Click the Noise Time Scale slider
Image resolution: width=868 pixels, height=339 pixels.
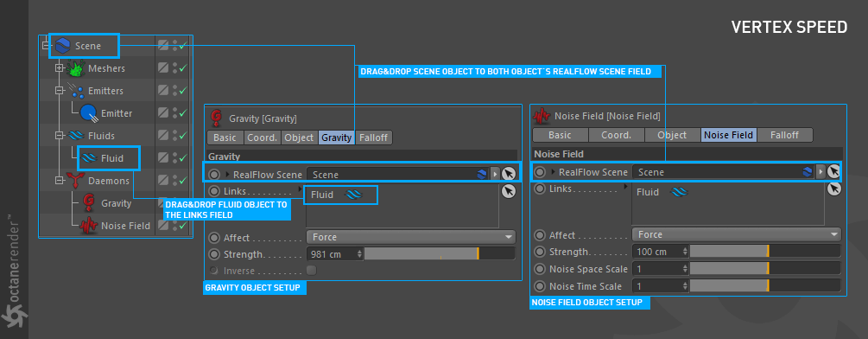point(765,286)
